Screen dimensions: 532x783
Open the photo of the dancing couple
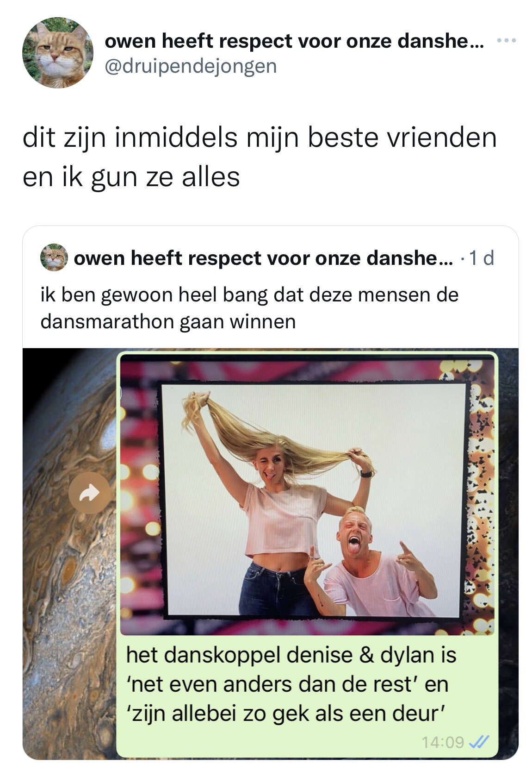coord(307,494)
